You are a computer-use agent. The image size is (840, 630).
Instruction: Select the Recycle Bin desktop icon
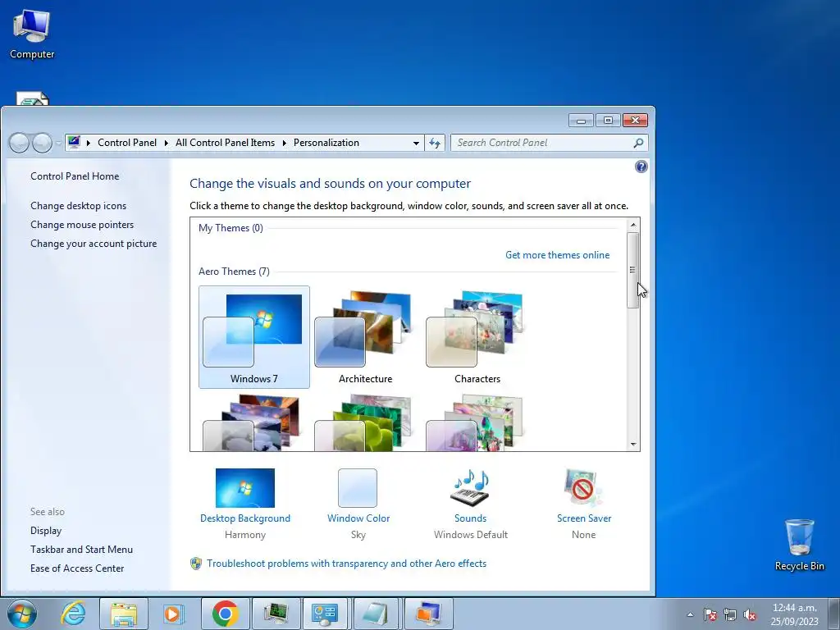click(x=799, y=545)
